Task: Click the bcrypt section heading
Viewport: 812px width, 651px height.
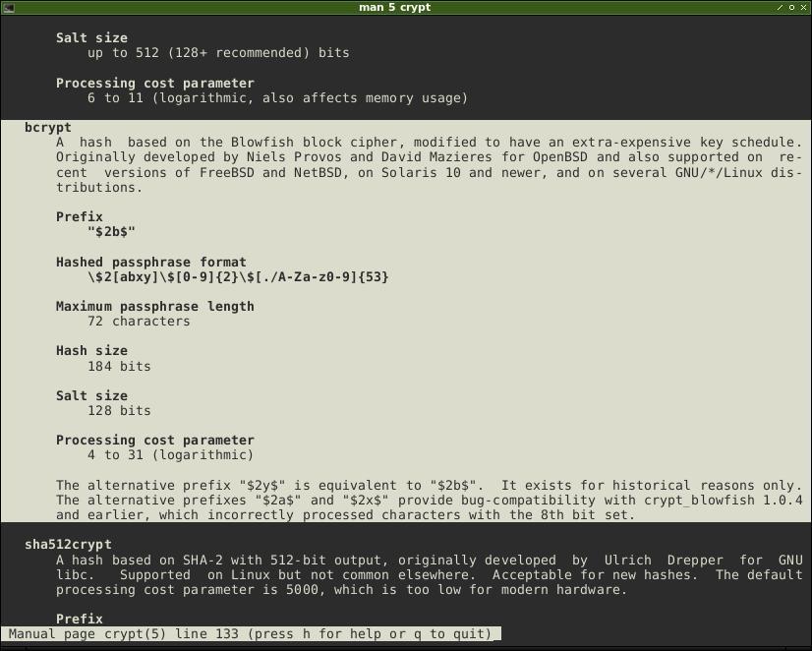Action: pos(47,128)
